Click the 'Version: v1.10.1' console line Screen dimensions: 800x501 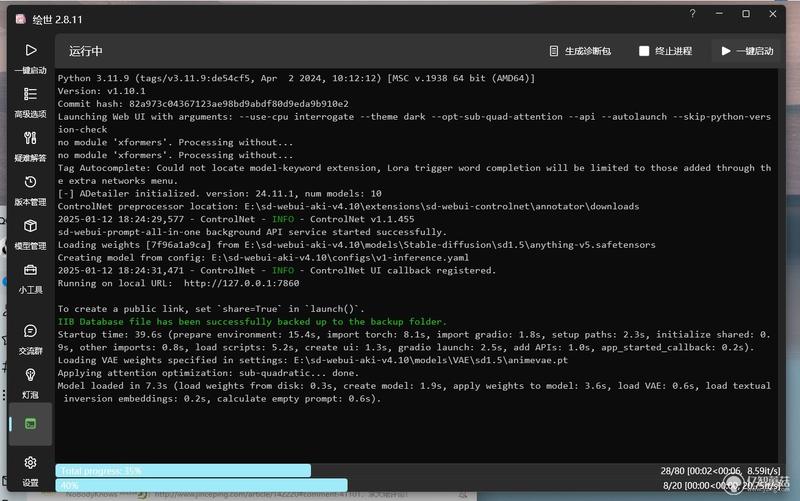click(x=102, y=91)
